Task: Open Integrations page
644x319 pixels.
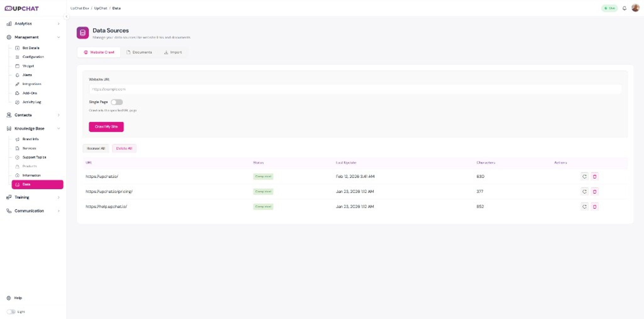Action: click(32, 84)
